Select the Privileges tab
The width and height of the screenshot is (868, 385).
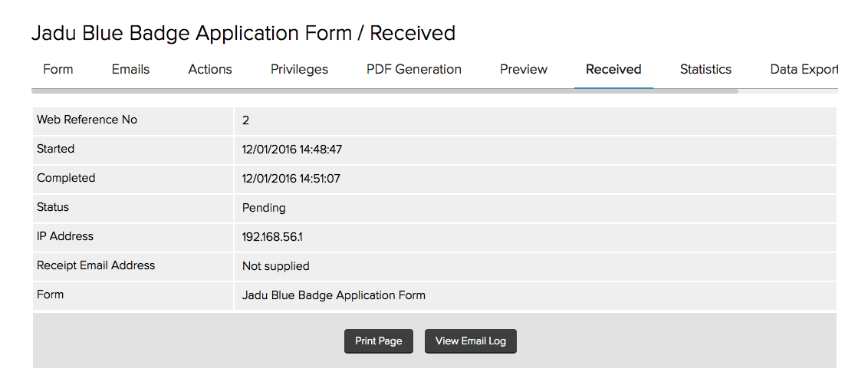click(299, 69)
